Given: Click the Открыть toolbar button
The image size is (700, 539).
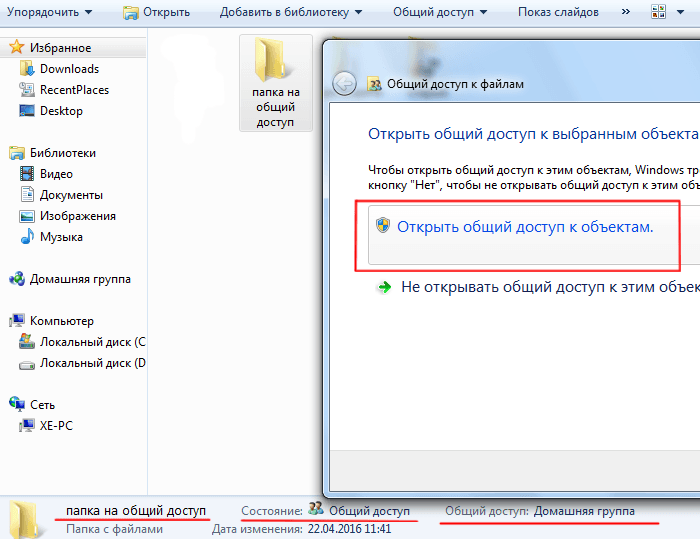Looking at the screenshot, I should tap(156, 12).
